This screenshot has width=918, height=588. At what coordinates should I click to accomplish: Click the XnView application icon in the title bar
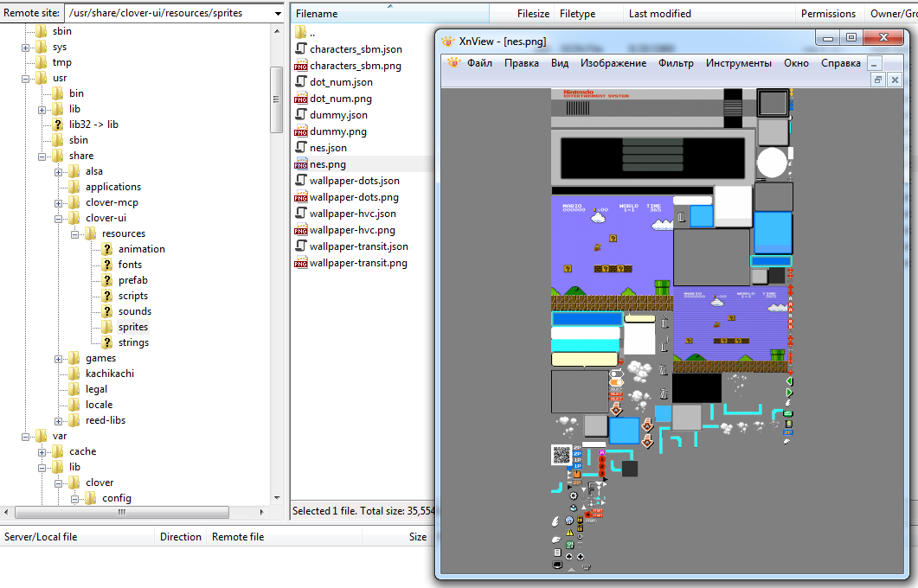[446, 40]
